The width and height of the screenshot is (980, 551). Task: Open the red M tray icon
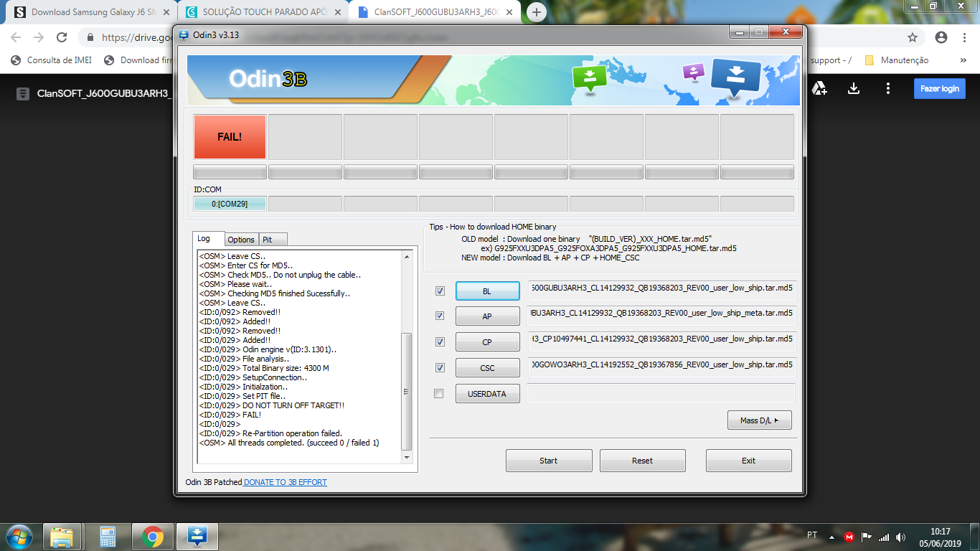click(x=849, y=537)
